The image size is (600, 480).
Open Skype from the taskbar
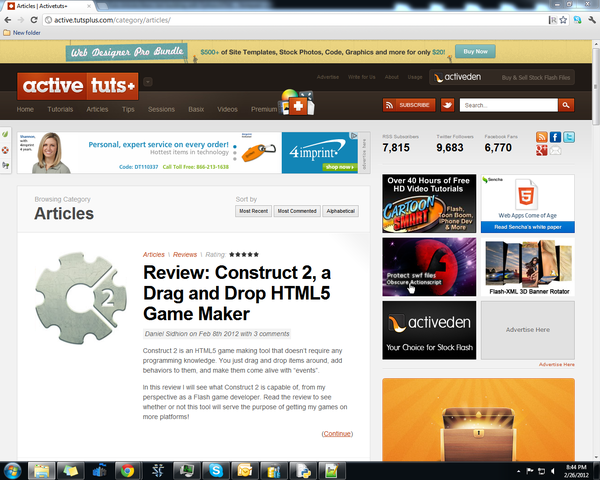click(x=216, y=470)
